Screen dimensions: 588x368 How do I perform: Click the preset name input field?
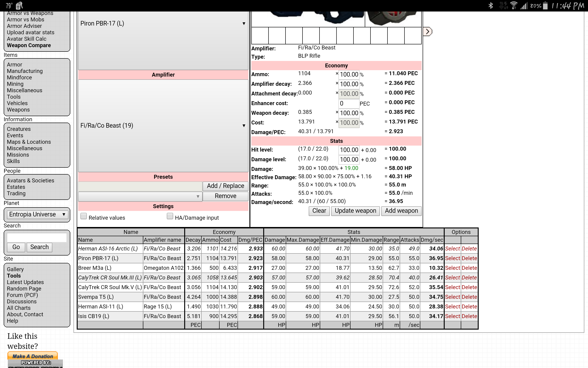click(x=140, y=186)
